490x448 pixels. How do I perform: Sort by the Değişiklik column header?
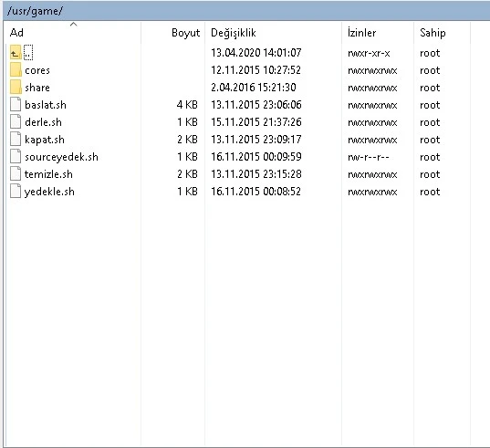point(273,33)
